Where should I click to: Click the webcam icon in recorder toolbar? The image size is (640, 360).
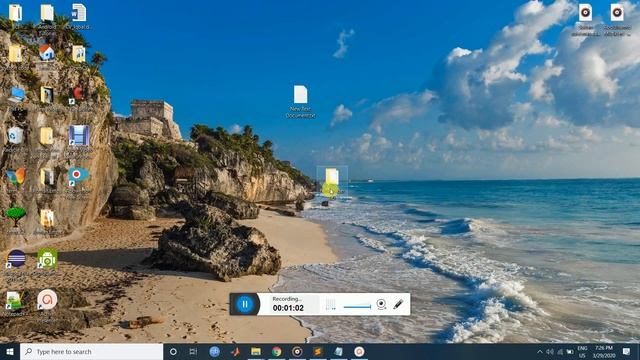pos(381,304)
